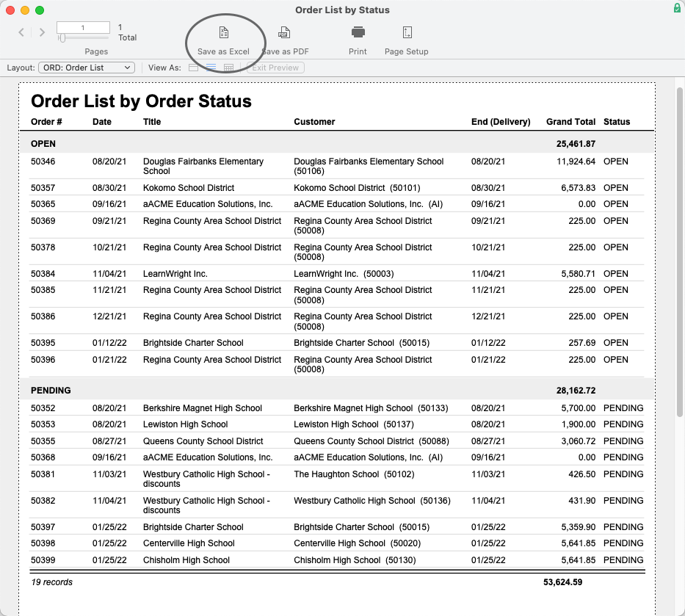
Task: Click the Page Setup label
Action: coord(406,51)
